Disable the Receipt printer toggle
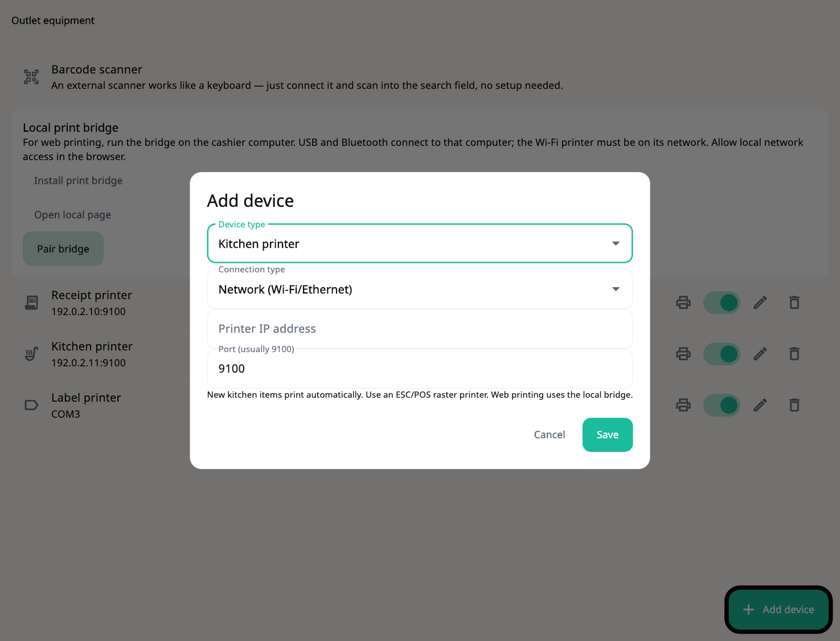Image resolution: width=840 pixels, height=641 pixels. (x=722, y=303)
